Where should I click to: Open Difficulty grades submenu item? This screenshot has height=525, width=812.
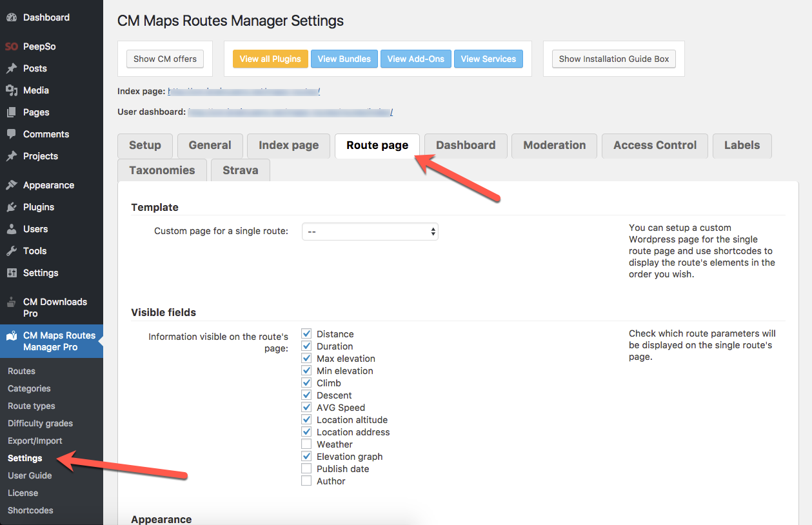point(40,424)
